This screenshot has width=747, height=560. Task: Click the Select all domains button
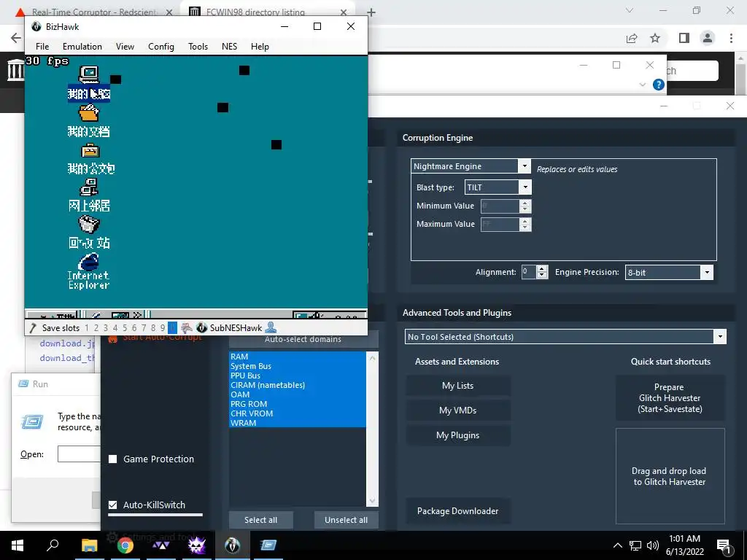[260, 520]
